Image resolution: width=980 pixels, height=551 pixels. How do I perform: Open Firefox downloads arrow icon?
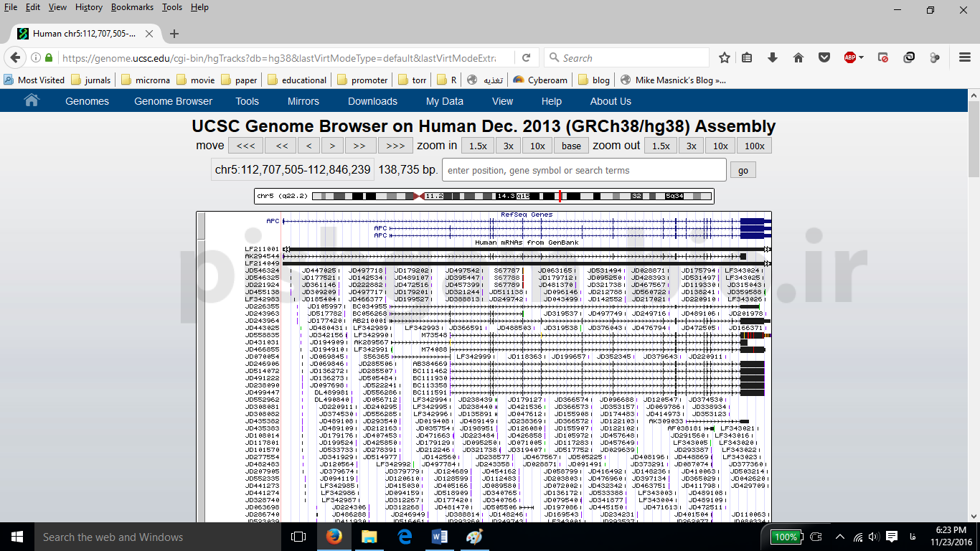(x=773, y=57)
